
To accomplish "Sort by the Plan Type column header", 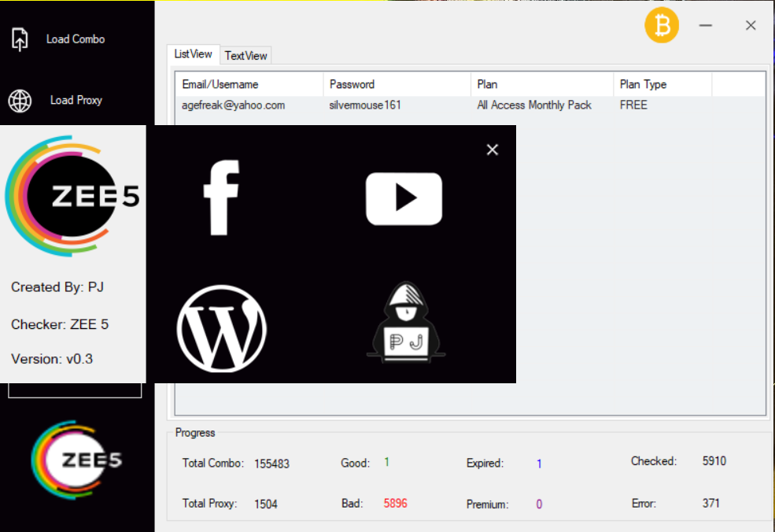I will [662, 84].
